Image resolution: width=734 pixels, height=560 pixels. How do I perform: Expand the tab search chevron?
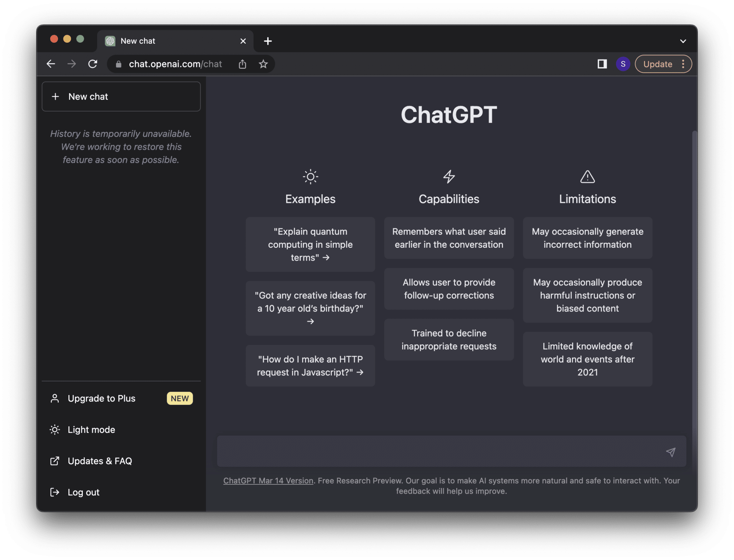tap(683, 41)
